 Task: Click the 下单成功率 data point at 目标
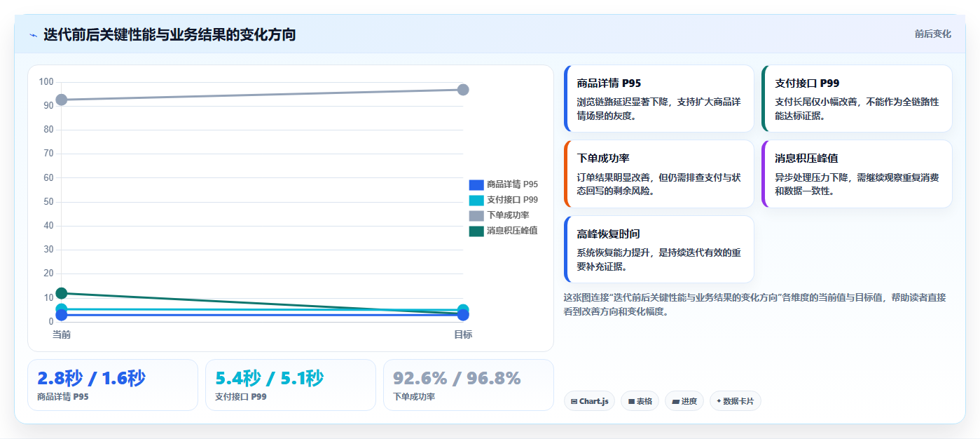(x=463, y=90)
